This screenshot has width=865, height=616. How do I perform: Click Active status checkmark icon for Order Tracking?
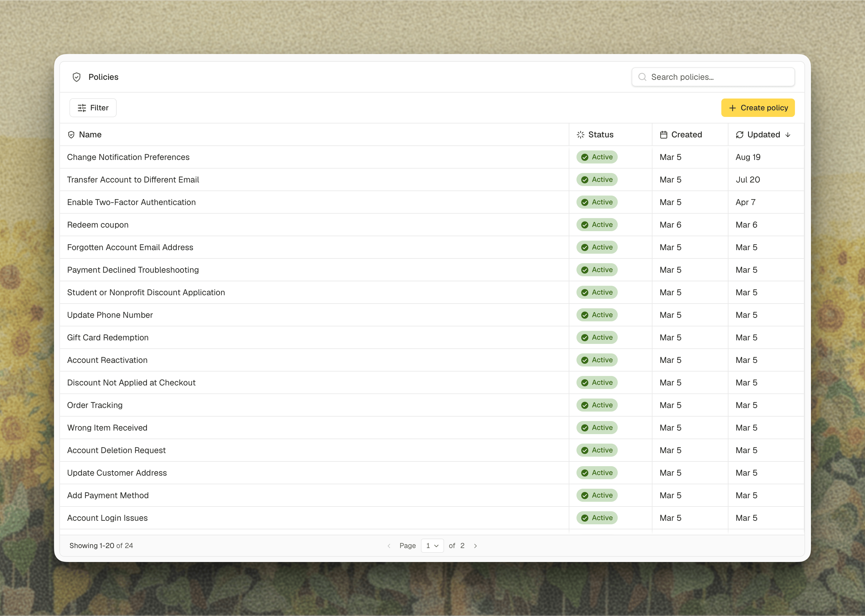click(585, 405)
